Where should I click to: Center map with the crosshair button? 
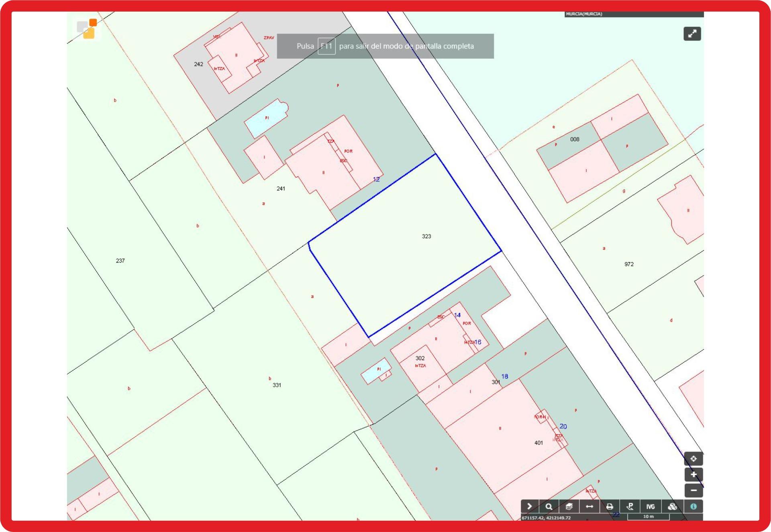693,459
